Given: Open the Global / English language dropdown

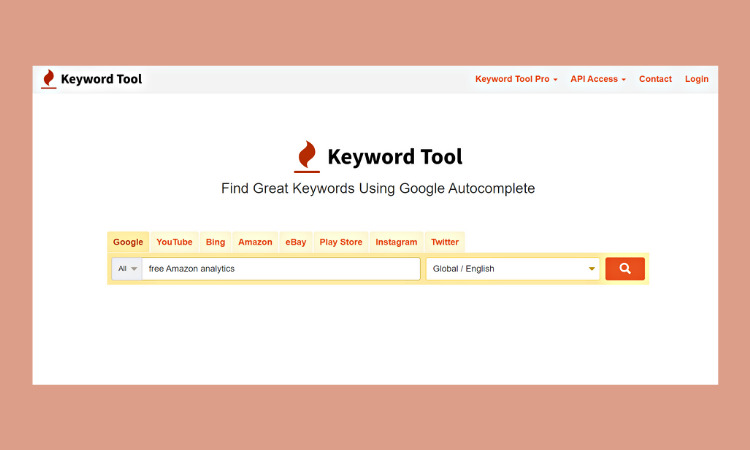Looking at the screenshot, I should pyautogui.click(x=513, y=269).
